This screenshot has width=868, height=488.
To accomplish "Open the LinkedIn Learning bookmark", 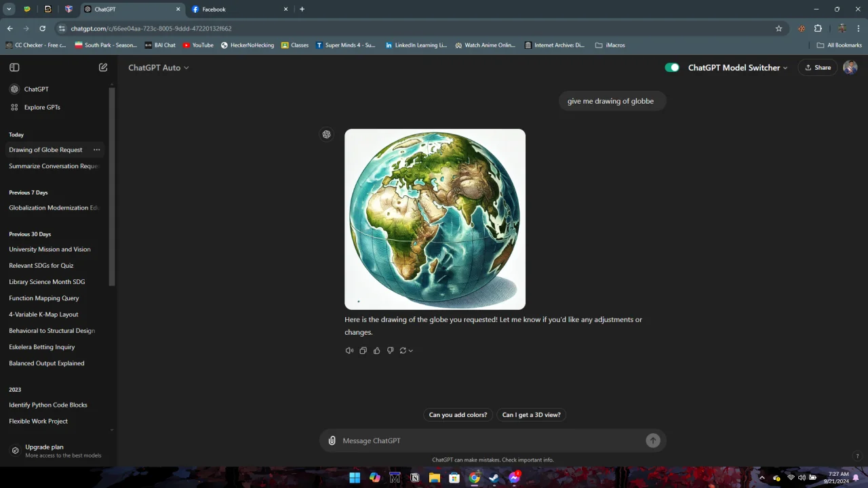I will tap(416, 45).
